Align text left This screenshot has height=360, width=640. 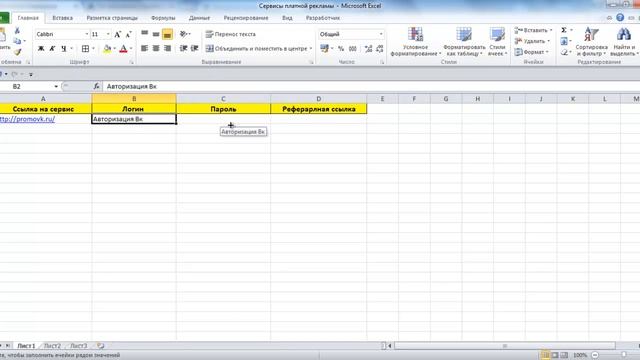coord(144,49)
